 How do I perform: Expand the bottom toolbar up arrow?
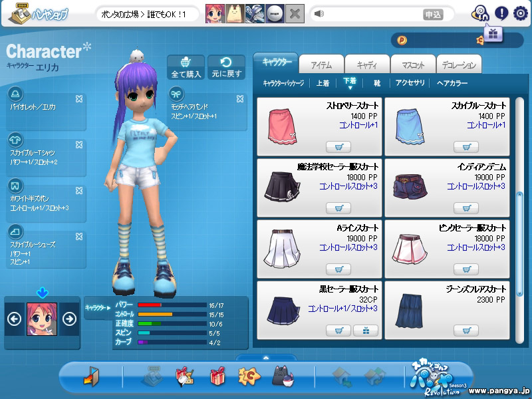266,358
